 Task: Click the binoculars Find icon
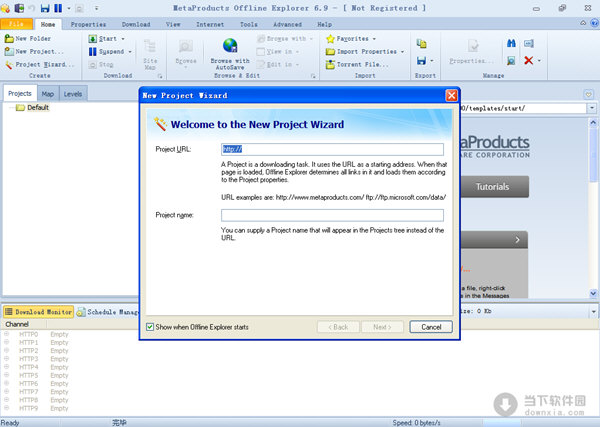point(511,43)
